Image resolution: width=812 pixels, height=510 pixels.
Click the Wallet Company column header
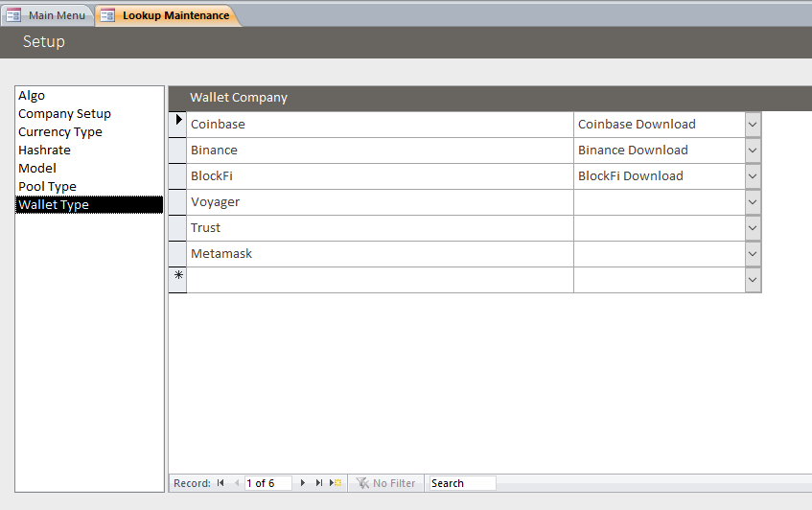(x=238, y=98)
